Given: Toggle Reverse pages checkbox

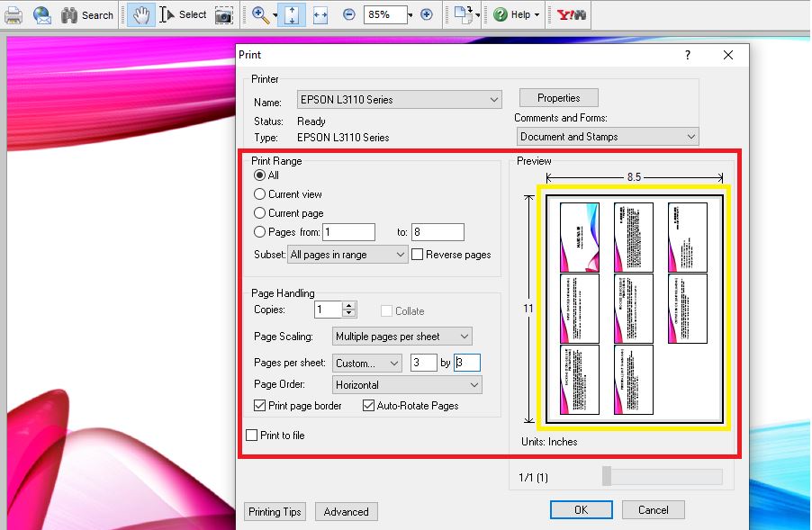Looking at the screenshot, I should (x=418, y=254).
